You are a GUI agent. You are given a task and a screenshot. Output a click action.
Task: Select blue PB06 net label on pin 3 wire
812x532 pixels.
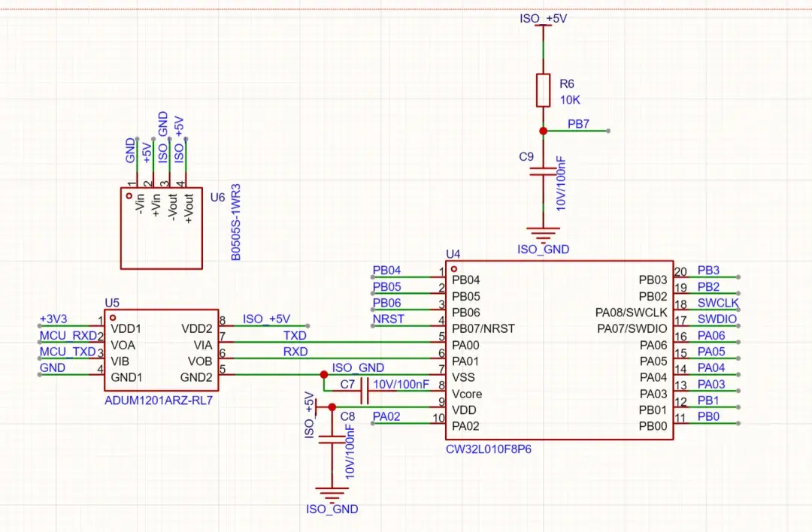[x=387, y=303]
